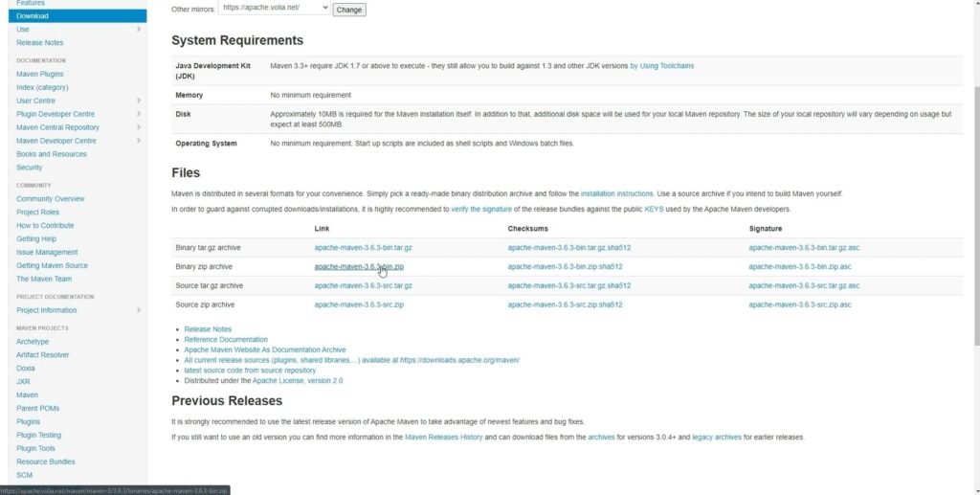Open apache-maven-3.6.3-bin.zip.asc signature
980x495 pixels.
pyautogui.click(x=800, y=267)
